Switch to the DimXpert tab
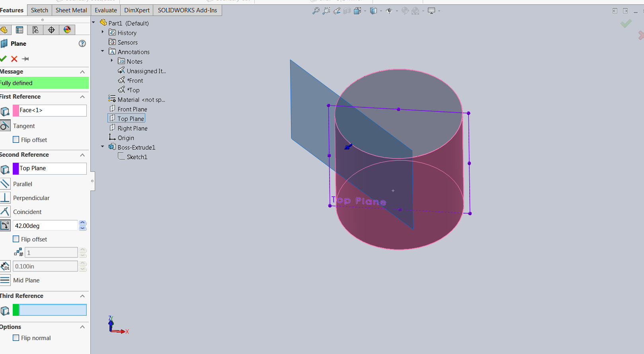The height and width of the screenshot is (354, 644). 137,10
